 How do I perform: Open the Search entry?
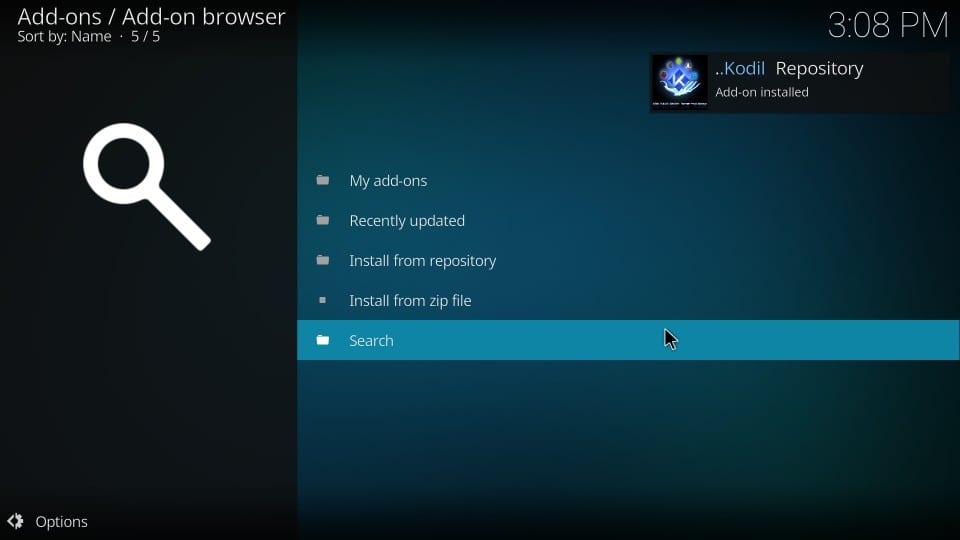628,340
